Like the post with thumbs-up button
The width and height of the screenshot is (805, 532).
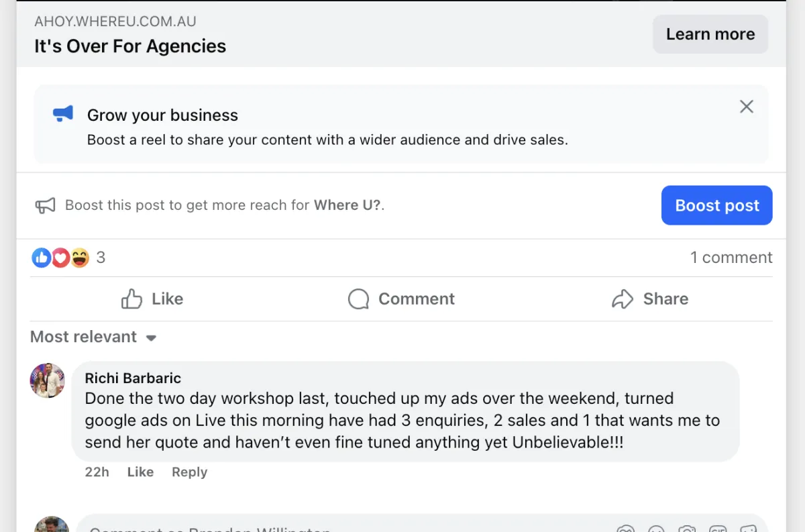pyautogui.click(x=152, y=299)
